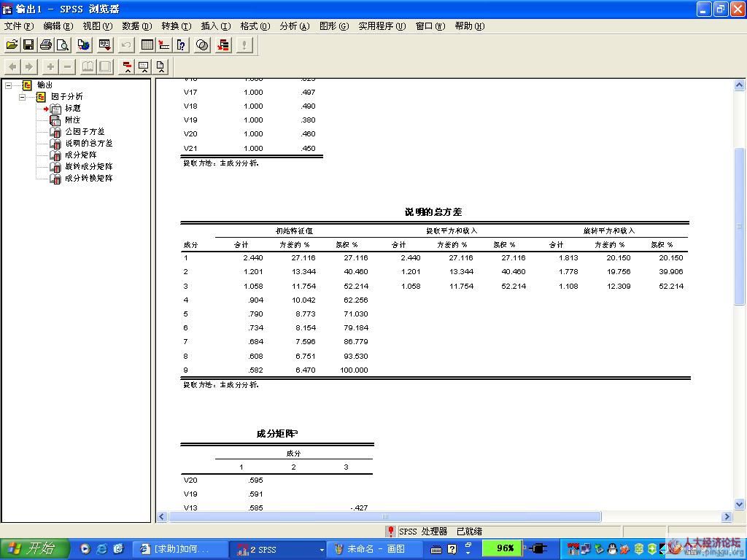Select 公因子方差 outline item
The image size is (747, 560).
[x=85, y=131]
